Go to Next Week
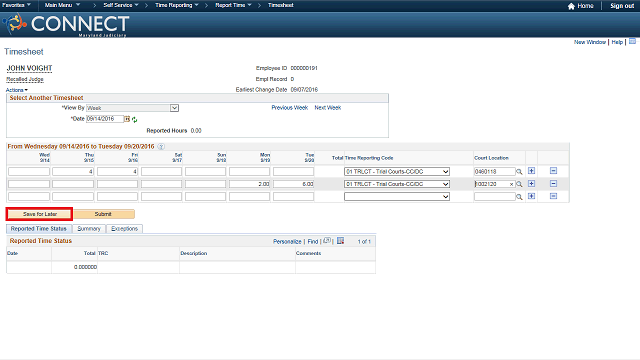The image size is (640, 360). [x=328, y=108]
